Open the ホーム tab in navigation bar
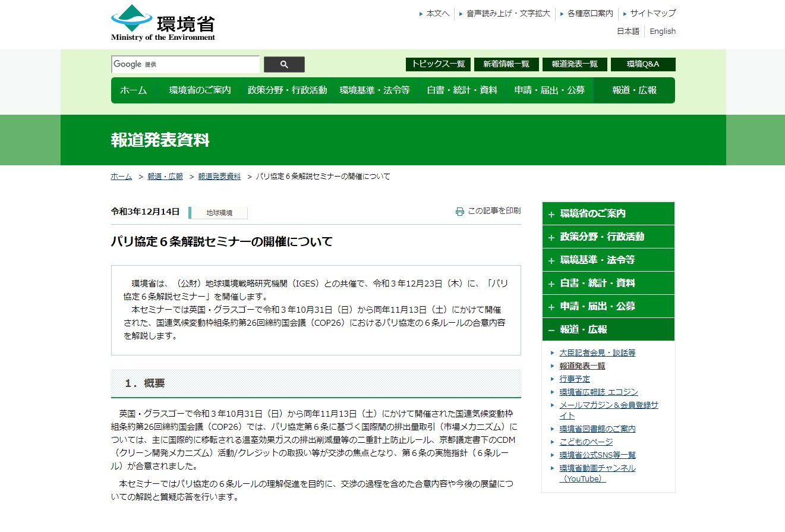 [133, 90]
